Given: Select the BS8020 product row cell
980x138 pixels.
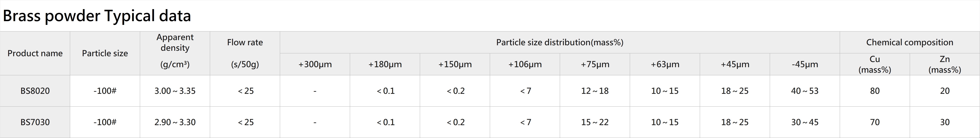Looking at the screenshot, I should coord(35,91).
